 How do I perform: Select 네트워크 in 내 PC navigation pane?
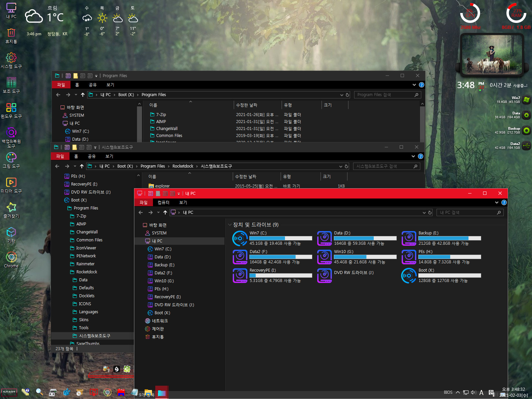point(160,321)
